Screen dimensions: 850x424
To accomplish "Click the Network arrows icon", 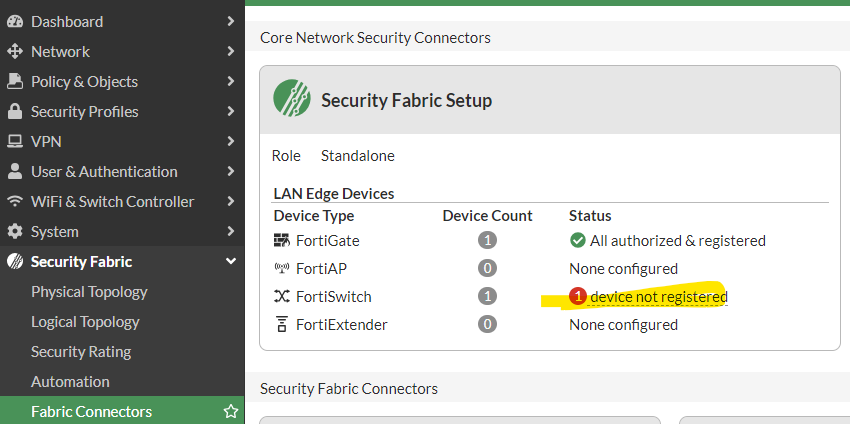I will 15,51.
